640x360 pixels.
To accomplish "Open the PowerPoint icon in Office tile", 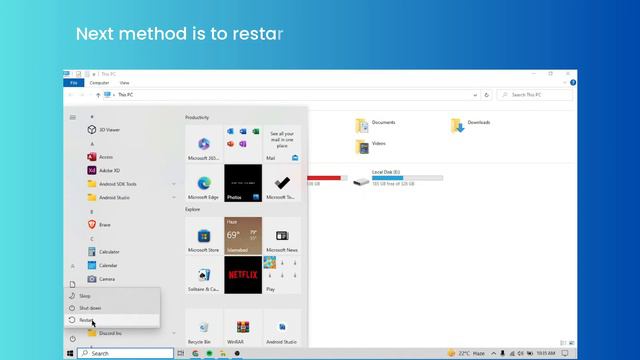I will click(x=231, y=144).
